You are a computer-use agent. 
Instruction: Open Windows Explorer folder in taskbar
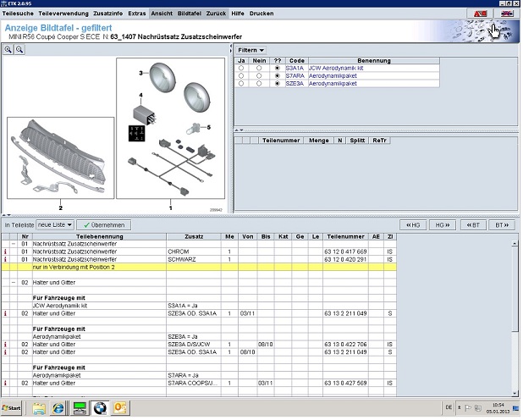39,408
